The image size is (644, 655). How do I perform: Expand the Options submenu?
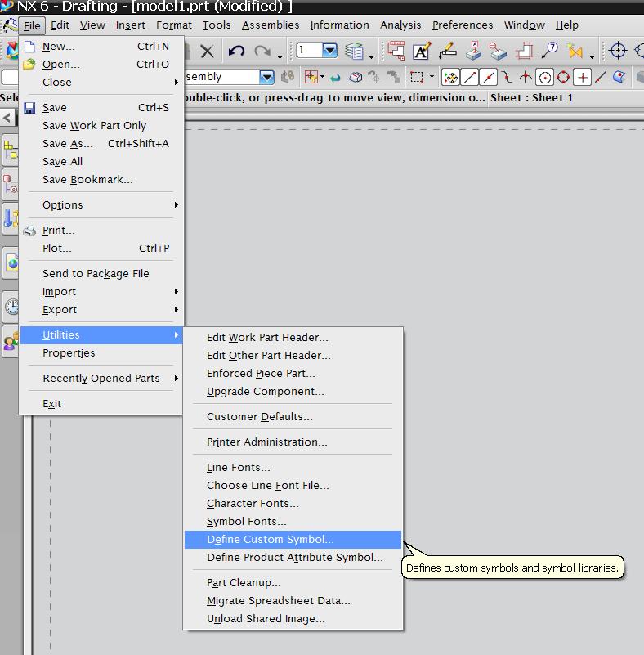pos(101,205)
